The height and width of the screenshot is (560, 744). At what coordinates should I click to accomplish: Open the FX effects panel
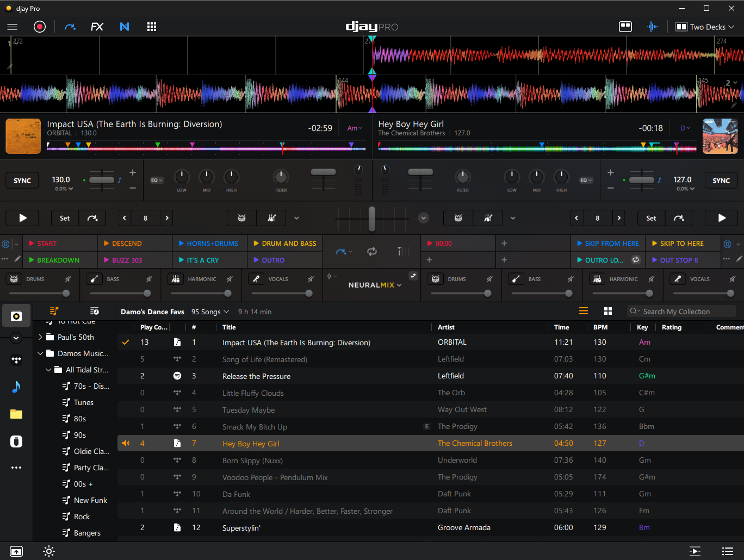pyautogui.click(x=97, y=27)
